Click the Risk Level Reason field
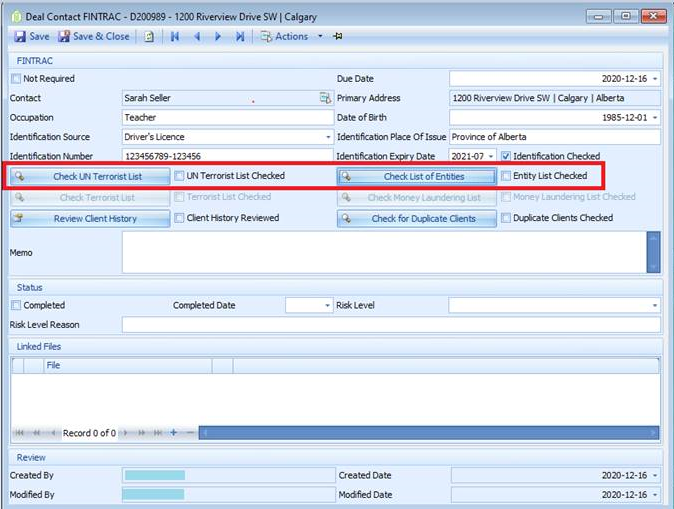 (x=391, y=325)
